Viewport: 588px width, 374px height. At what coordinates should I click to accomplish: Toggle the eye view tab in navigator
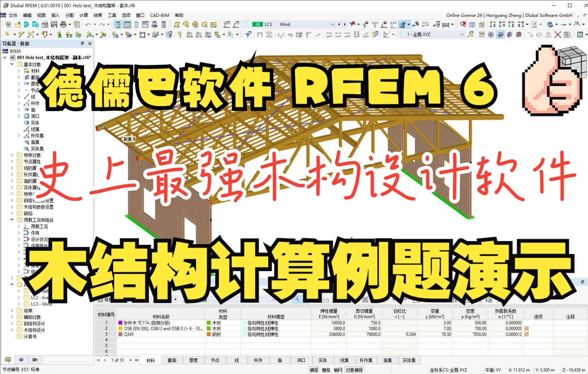pyautogui.click(x=21, y=360)
